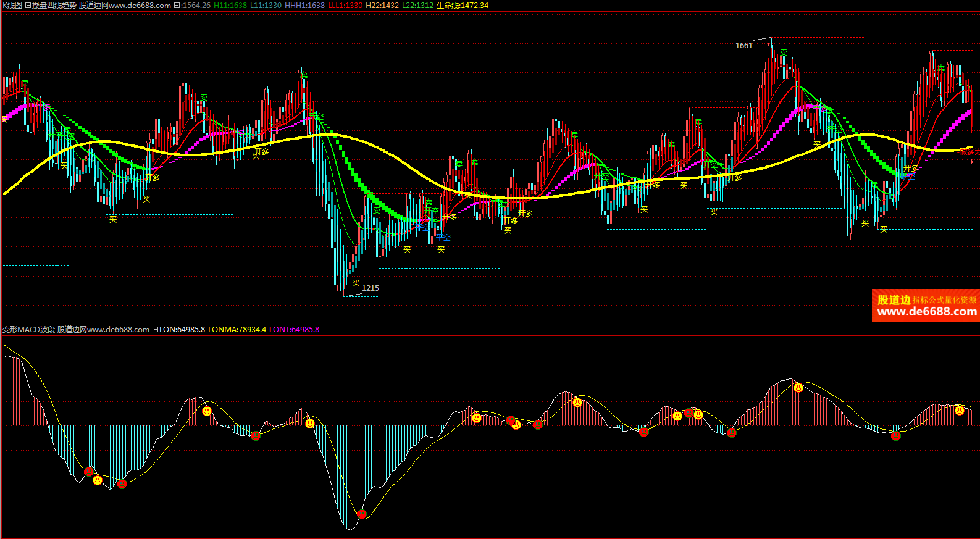Select the K线图 panel title
The width and height of the screenshot is (980, 539).
click(x=12, y=6)
